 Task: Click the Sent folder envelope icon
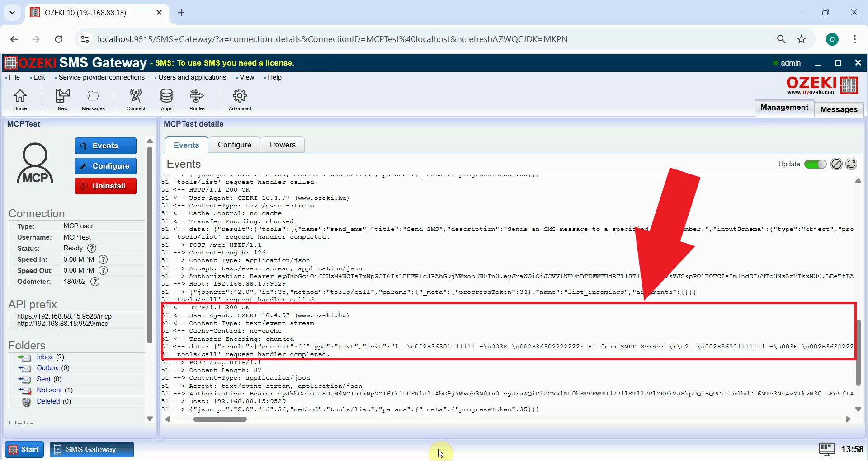(24, 380)
